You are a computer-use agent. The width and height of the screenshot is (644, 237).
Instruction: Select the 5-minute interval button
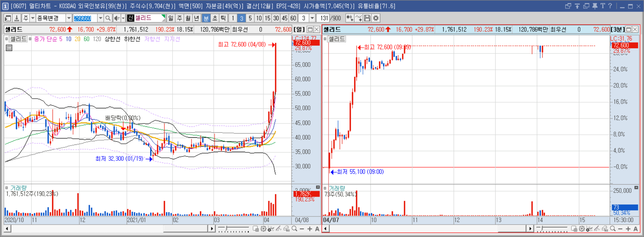pos(250,18)
